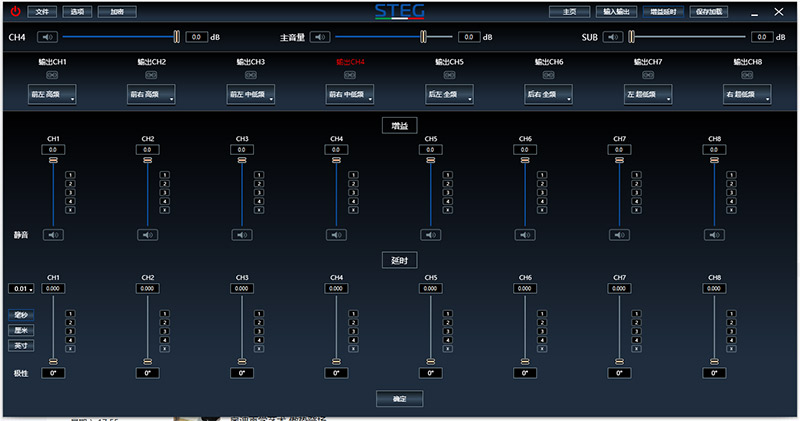This screenshot has height=421, width=800.
Task: Toggle CH3 polarity 0° button
Action: click(x=242, y=373)
